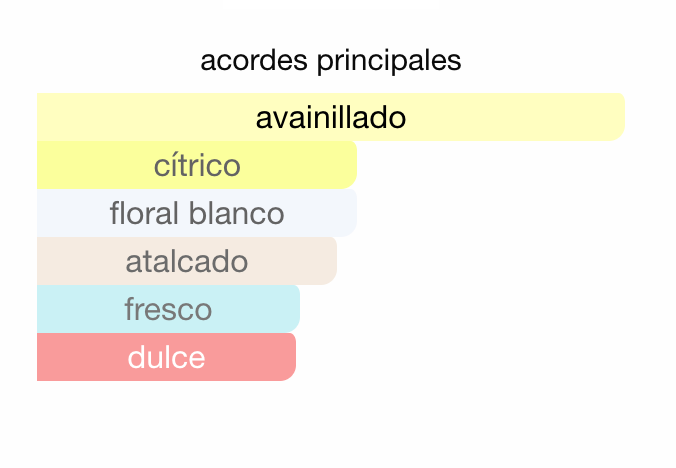Screen dimensions: 676x468
Task: Click the word principales in title
Action: click(389, 62)
